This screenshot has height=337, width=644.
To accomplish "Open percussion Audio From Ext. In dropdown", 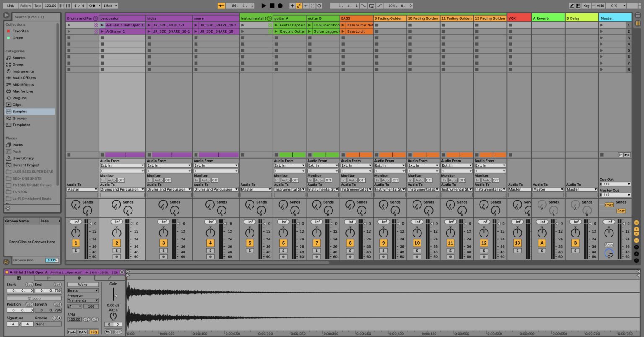I will pyautogui.click(x=122, y=165).
